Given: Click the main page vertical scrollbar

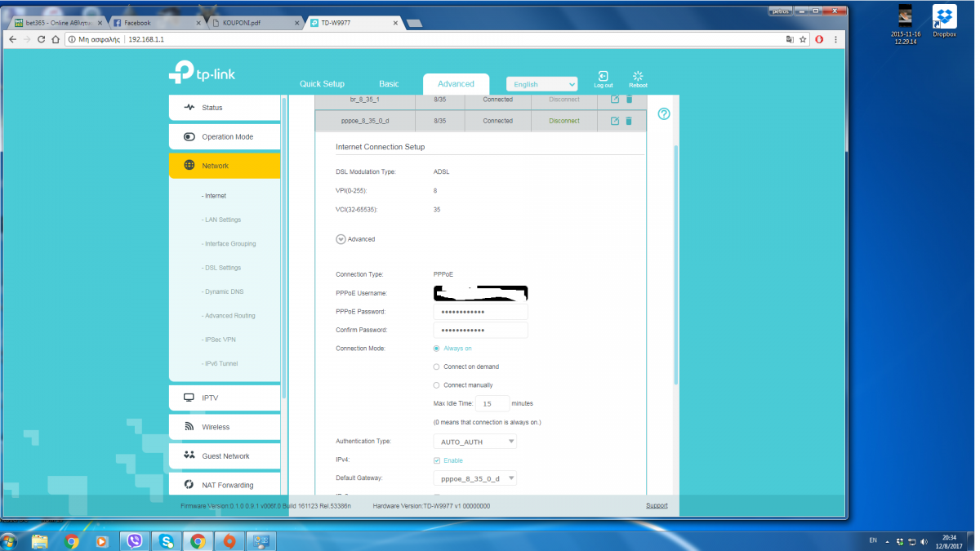Looking at the screenshot, I should pos(675,265).
